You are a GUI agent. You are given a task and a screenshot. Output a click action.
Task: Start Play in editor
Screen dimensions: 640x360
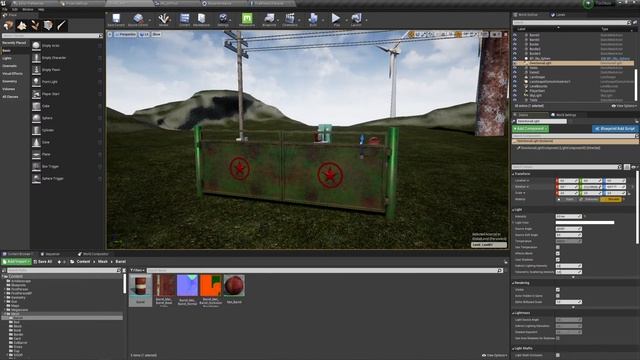click(336, 19)
